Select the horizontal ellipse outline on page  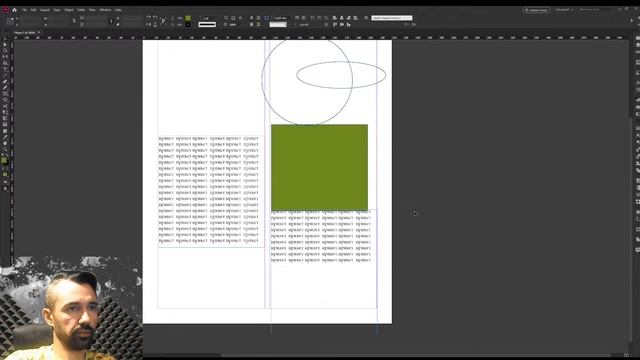341,75
